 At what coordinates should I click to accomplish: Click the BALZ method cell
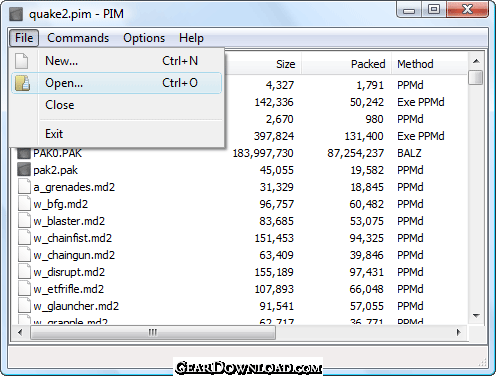coord(409,153)
